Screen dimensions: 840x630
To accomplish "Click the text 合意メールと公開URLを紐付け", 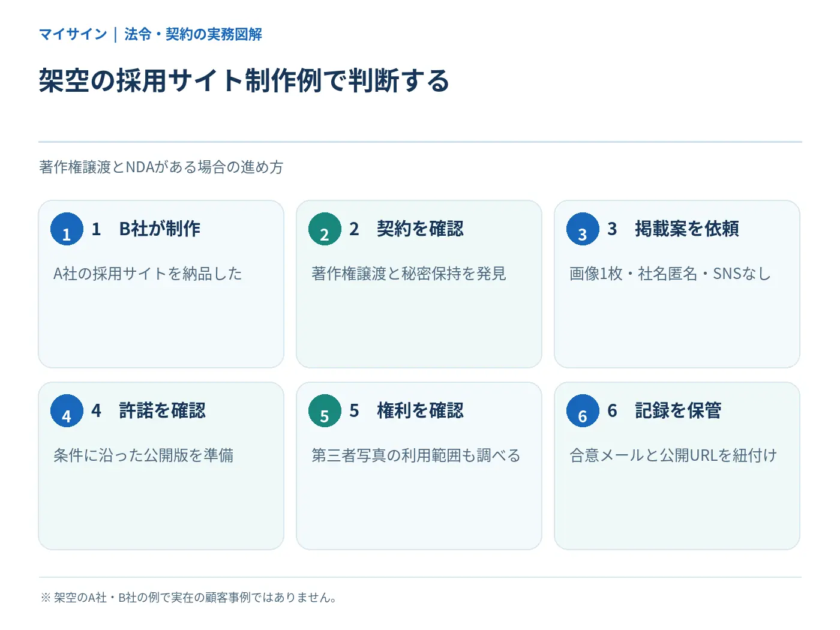I will [x=673, y=455].
